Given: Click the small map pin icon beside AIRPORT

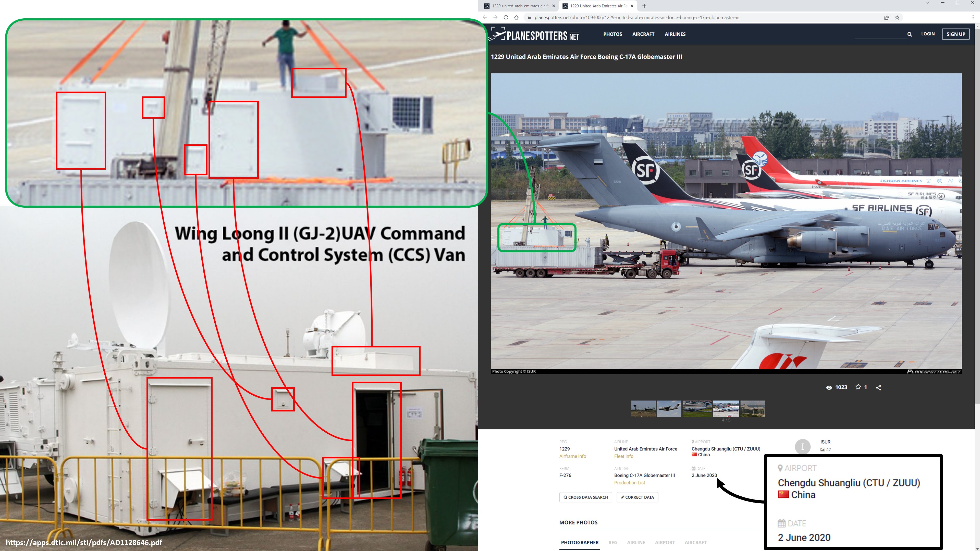Looking at the screenshot, I should pyautogui.click(x=693, y=442).
